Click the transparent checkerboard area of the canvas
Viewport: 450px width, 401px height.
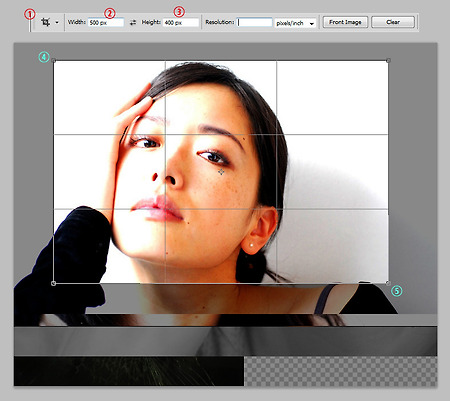coord(341,371)
